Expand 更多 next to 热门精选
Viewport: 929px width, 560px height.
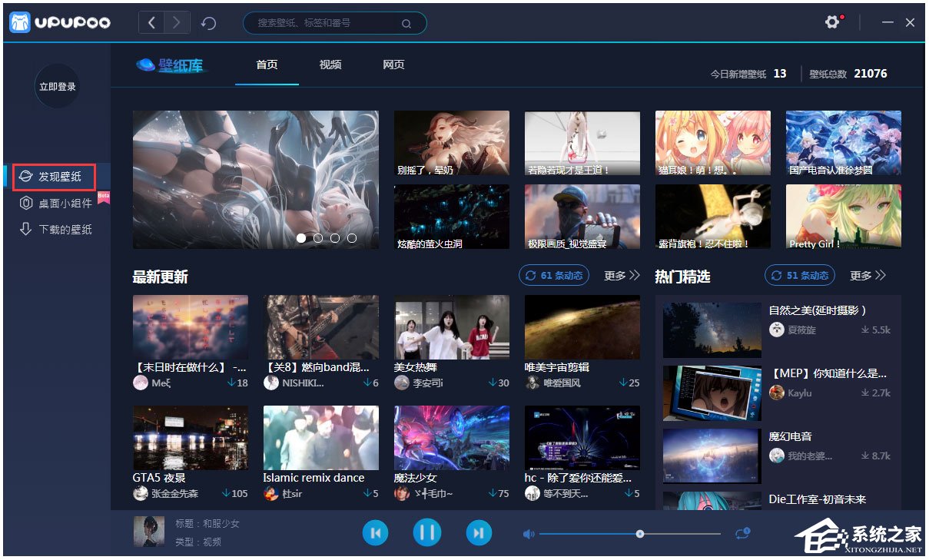pos(868,276)
